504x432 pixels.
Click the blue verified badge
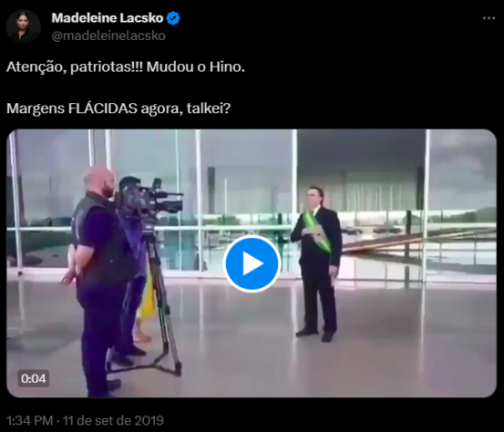(x=173, y=18)
